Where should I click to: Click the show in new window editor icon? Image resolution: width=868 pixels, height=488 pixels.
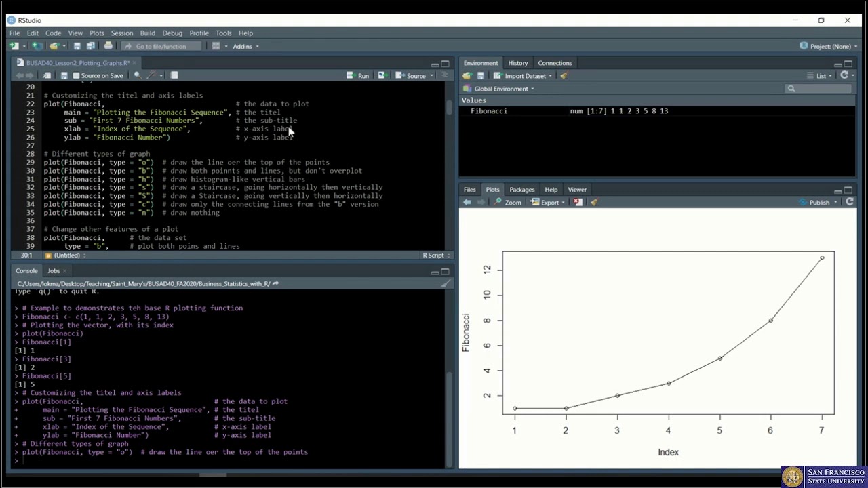coord(47,75)
